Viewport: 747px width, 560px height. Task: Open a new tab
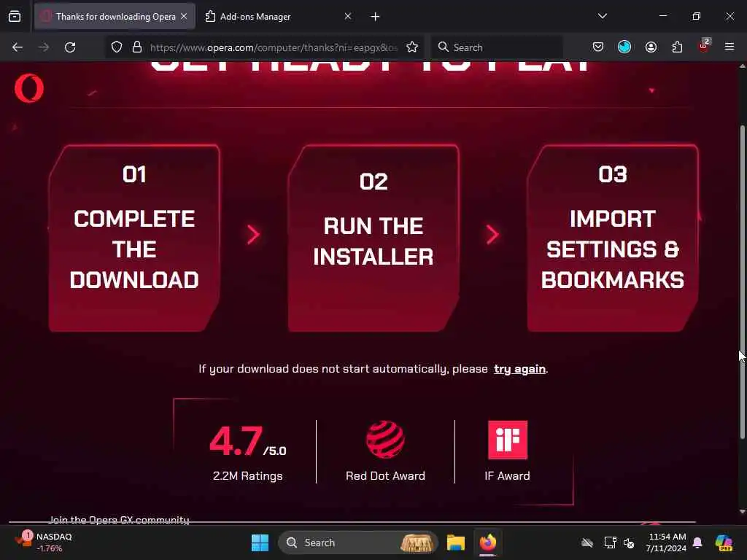point(376,17)
